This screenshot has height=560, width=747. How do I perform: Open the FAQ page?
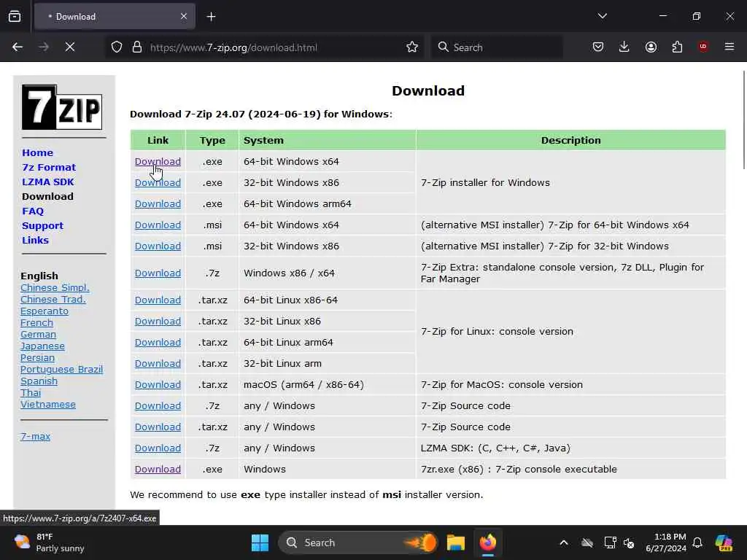[x=33, y=211]
